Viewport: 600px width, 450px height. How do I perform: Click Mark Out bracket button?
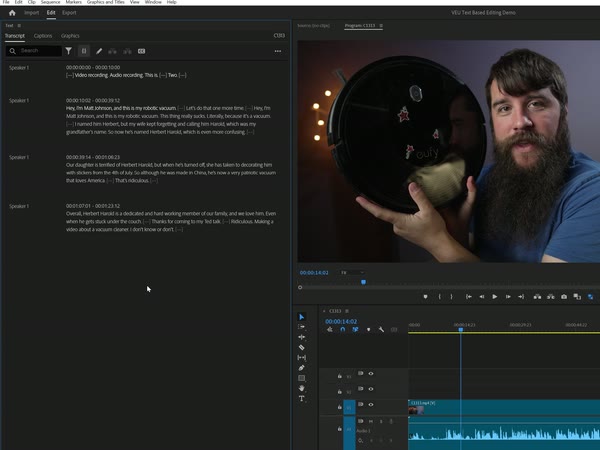click(x=452, y=297)
